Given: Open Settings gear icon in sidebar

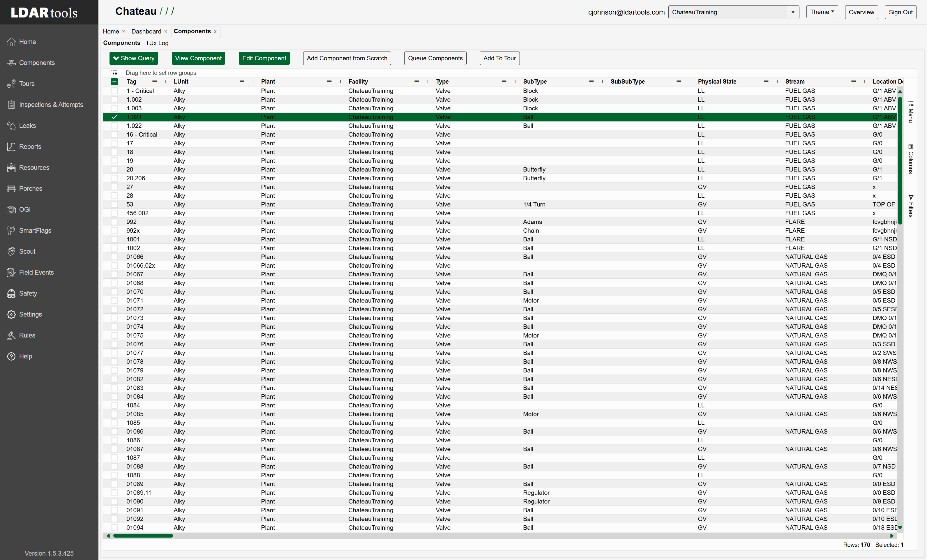Looking at the screenshot, I should point(11,315).
